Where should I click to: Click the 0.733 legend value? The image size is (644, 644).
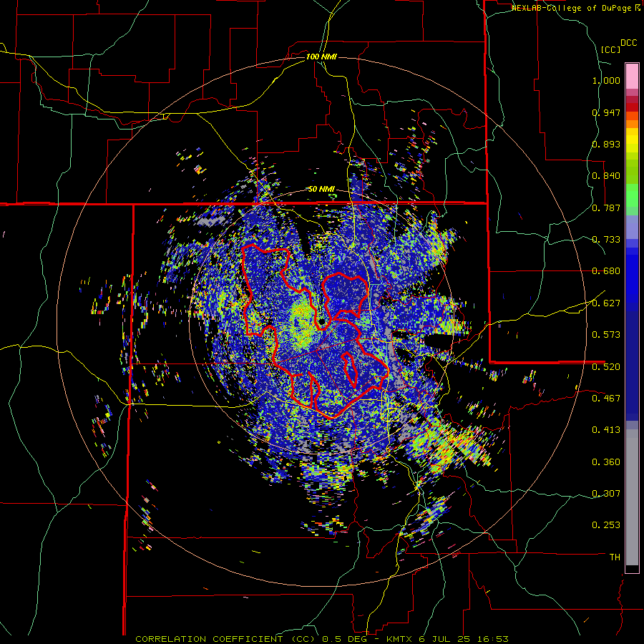(x=606, y=240)
